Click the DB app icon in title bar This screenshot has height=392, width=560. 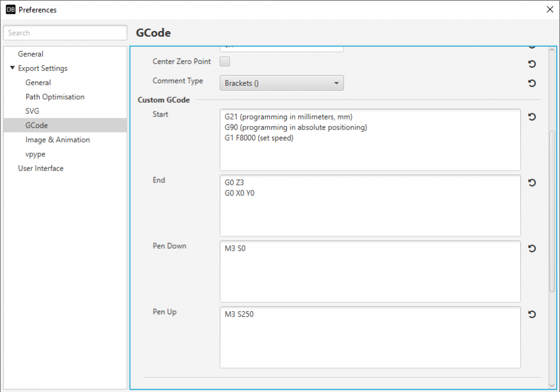[11, 9]
